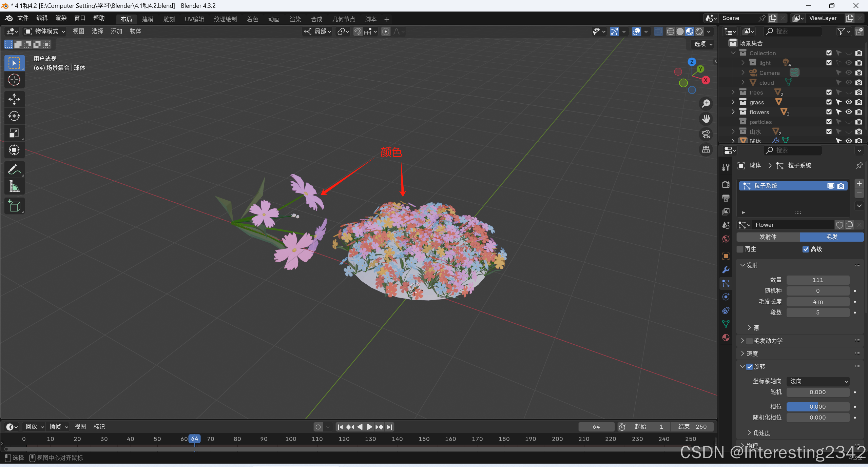868x467 pixels.
Task: Expand the trees collection in outliner
Action: [733, 92]
